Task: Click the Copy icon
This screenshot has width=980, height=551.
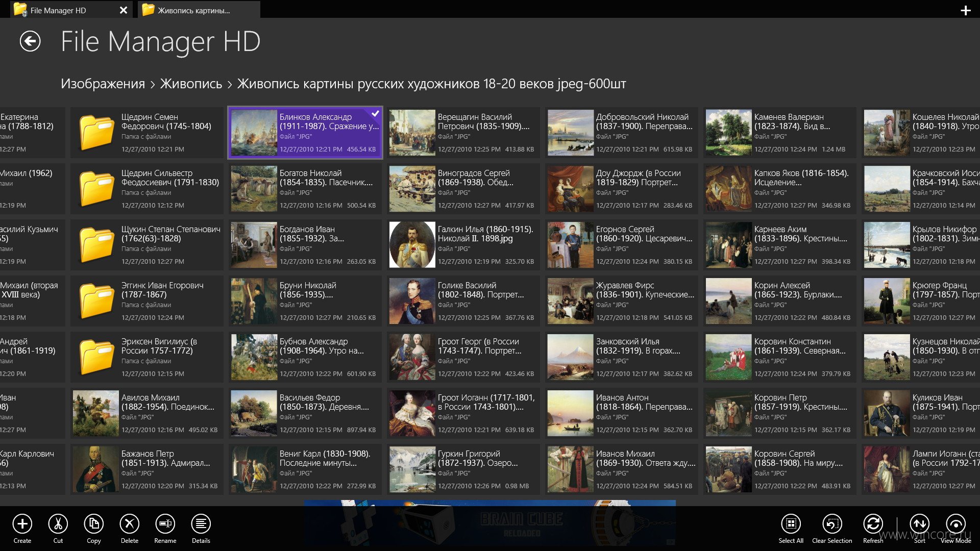Action: pos(94,524)
